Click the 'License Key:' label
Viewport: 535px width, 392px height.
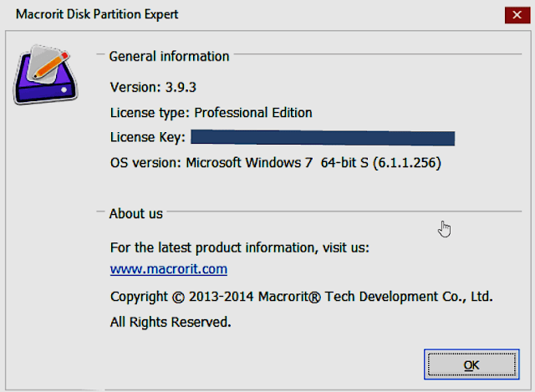click(148, 137)
